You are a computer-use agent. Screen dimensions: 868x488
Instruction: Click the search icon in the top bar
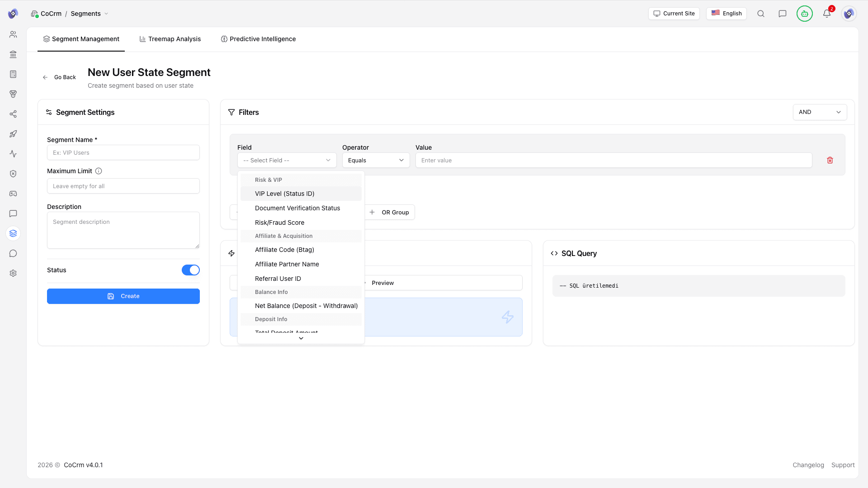click(761, 14)
